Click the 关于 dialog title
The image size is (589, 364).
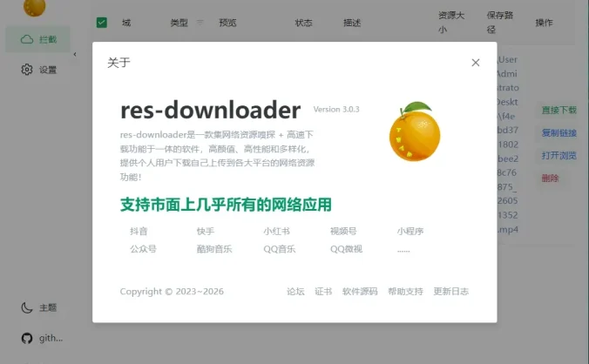(118, 63)
